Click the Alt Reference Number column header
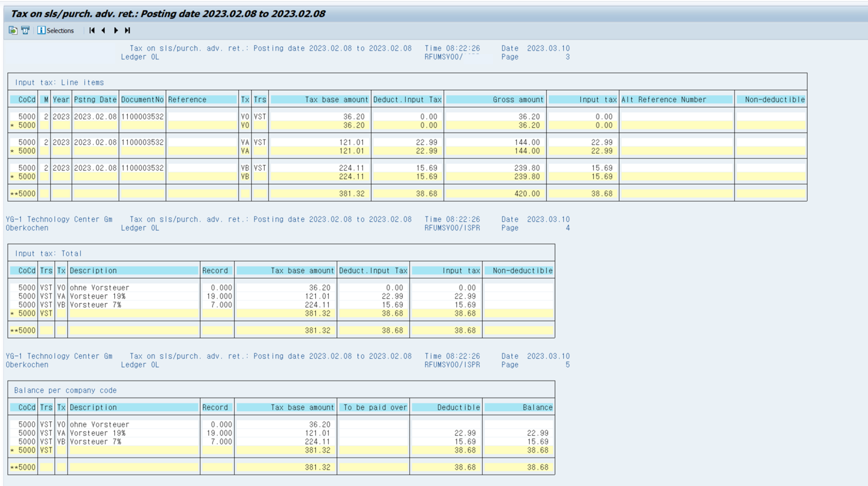The height and width of the screenshot is (486, 868). pos(663,100)
